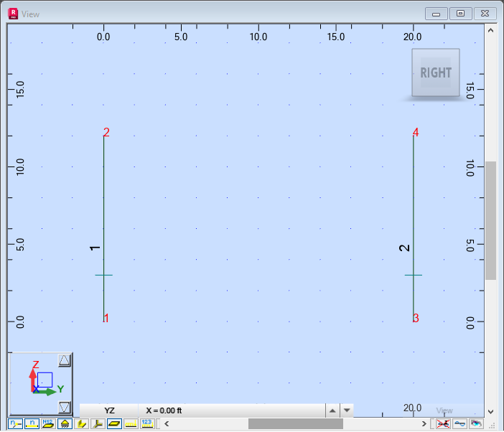Image resolution: width=504 pixels, height=432 pixels.
Task: Toggle node numbers display icon
Action: [x=15, y=424]
